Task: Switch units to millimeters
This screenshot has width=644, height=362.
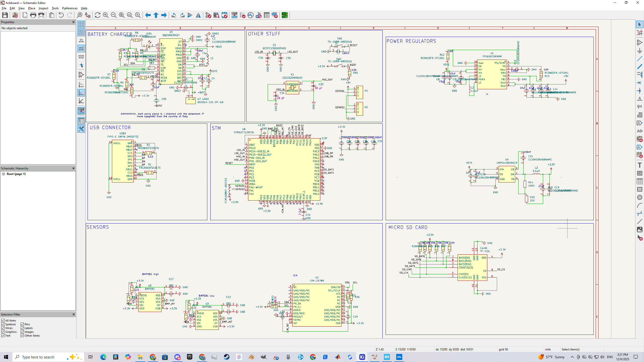Action: tap(81, 57)
